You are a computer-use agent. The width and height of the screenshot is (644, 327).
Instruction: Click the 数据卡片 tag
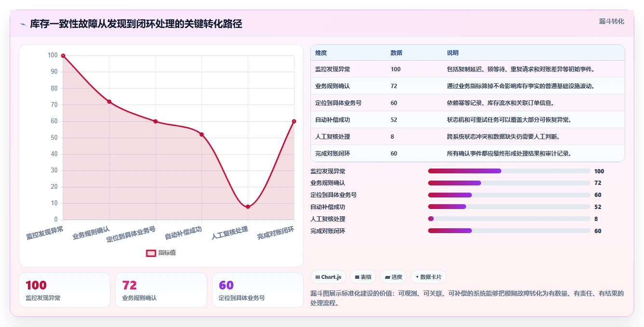click(428, 277)
